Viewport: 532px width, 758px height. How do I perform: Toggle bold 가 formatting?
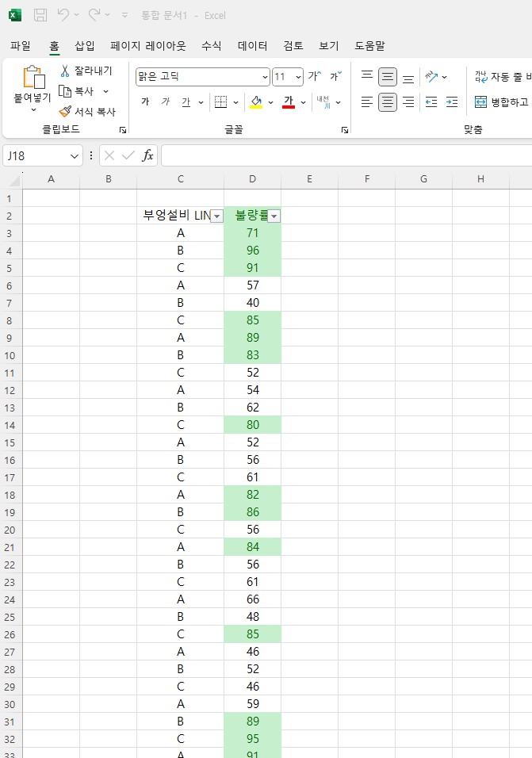pyautogui.click(x=145, y=101)
